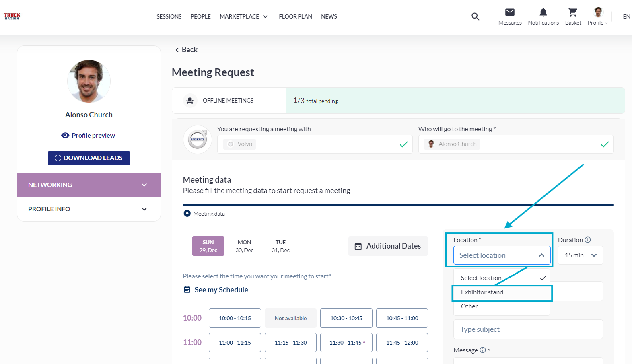Open Messages envelope icon
Image resolution: width=632 pixels, height=364 pixels.
(x=510, y=12)
